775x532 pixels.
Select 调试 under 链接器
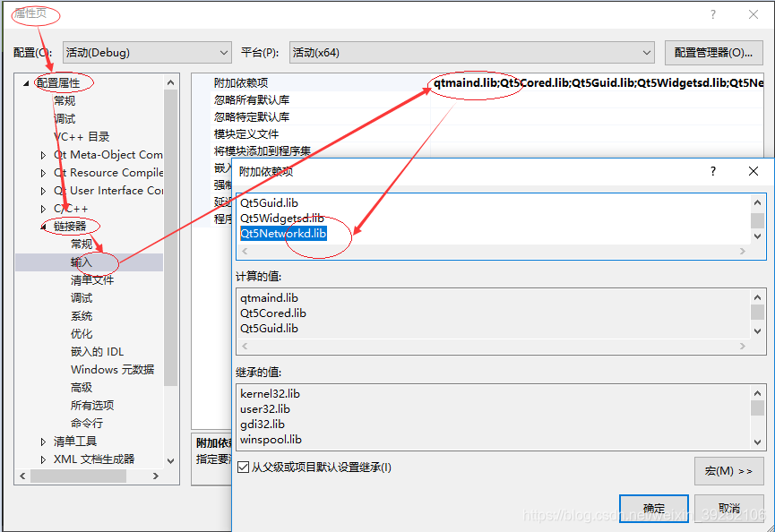point(81,298)
